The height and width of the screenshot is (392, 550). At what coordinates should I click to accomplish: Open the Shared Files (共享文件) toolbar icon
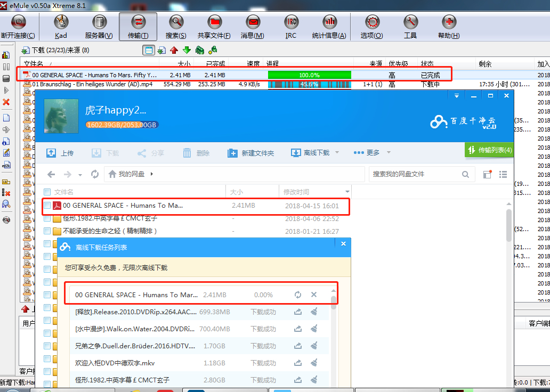click(x=214, y=22)
